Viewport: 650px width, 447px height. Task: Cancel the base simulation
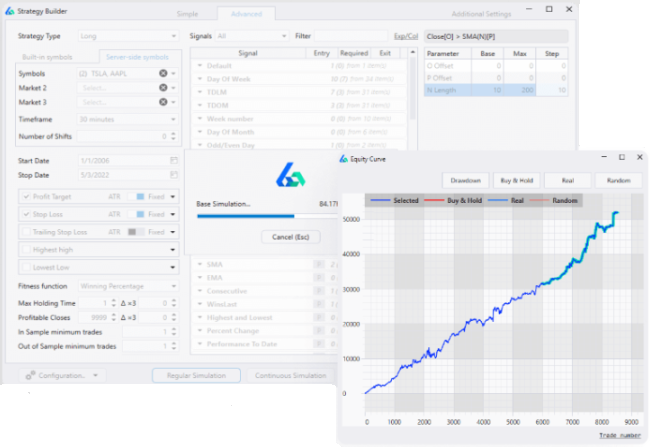pos(291,237)
